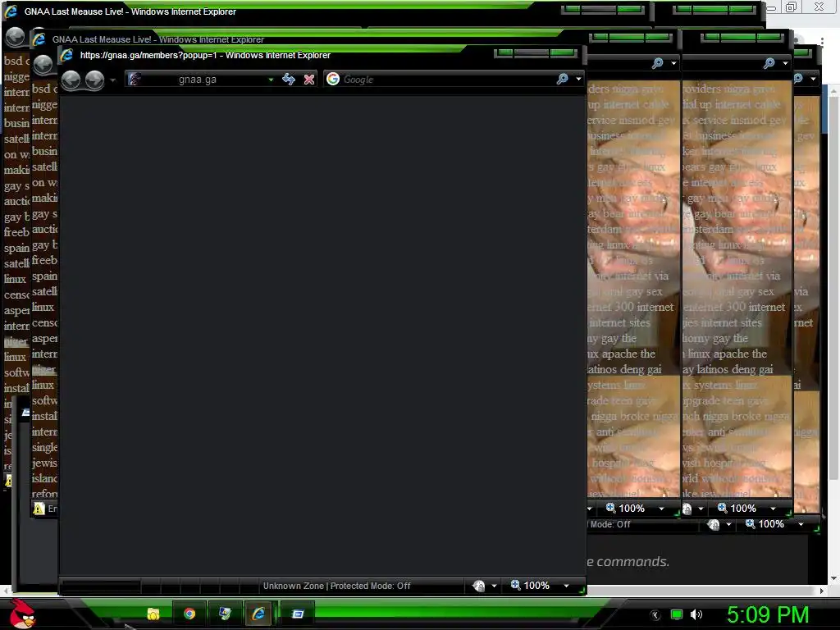The height and width of the screenshot is (630, 840).
Task: Click the site favicon in the address bar
Action: click(x=134, y=80)
